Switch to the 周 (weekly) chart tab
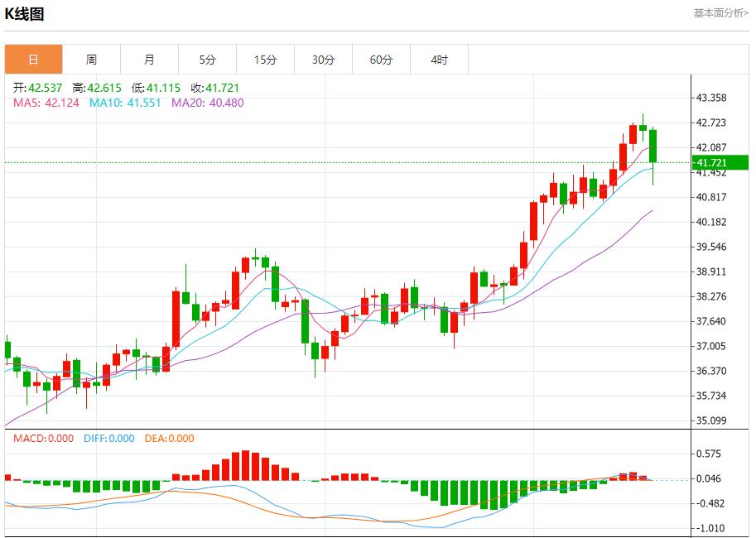Image resolution: width=756 pixels, height=538 pixels. click(91, 59)
